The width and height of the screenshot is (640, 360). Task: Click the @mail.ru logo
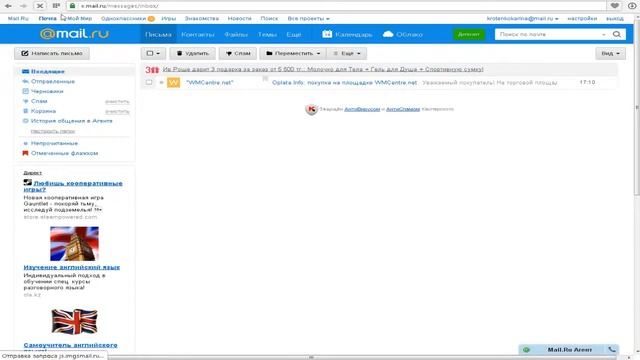coord(75,34)
